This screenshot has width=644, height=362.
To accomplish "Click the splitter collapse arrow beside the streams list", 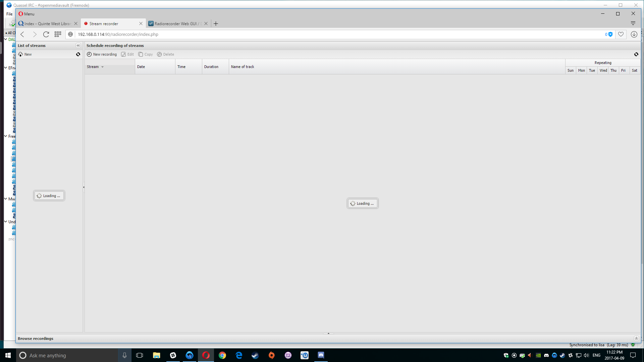I will pos(84,187).
